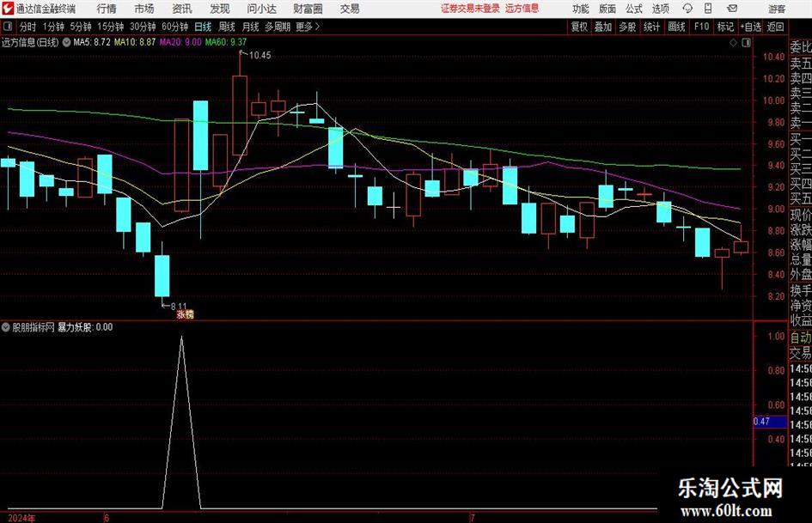This screenshot has width=812, height=523.
Task: Click the 涨榜 tag below candlestick
Action: [185, 314]
